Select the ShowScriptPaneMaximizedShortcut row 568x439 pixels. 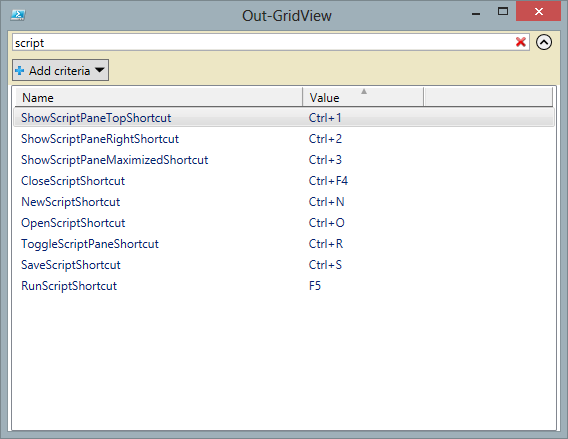pos(284,160)
